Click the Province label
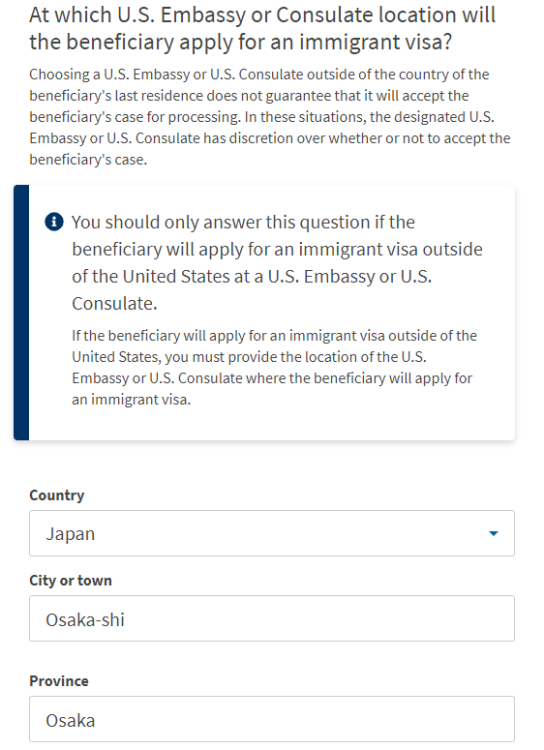The height and width of the screenshot is (750, 544). [59, 681]
